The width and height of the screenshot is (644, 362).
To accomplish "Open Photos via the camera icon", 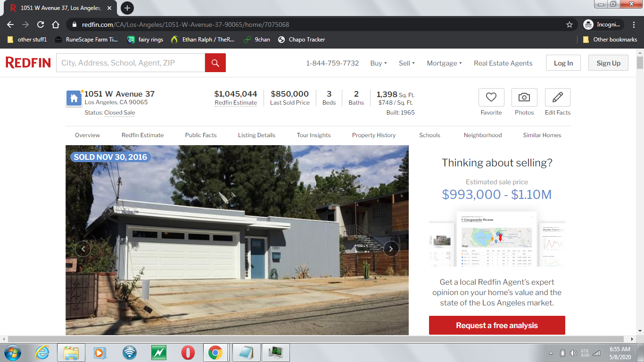I will pos(524,98).
